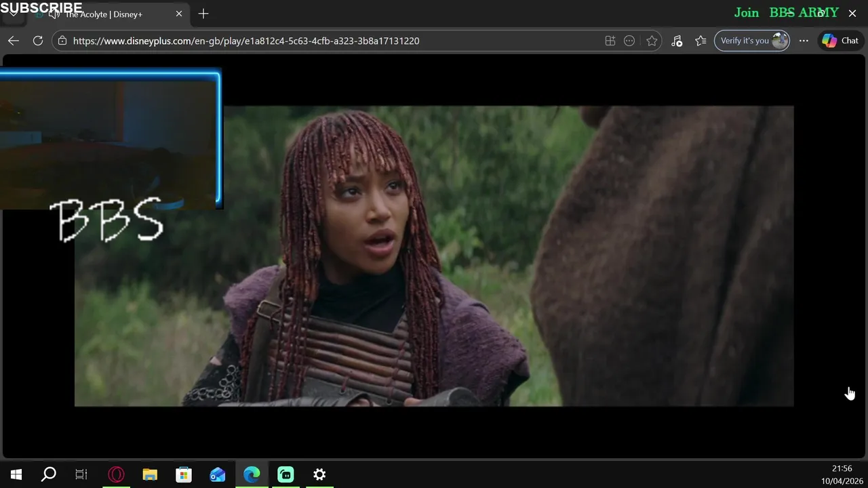Open File Explorer from taskbar

[x=150, y=474]
